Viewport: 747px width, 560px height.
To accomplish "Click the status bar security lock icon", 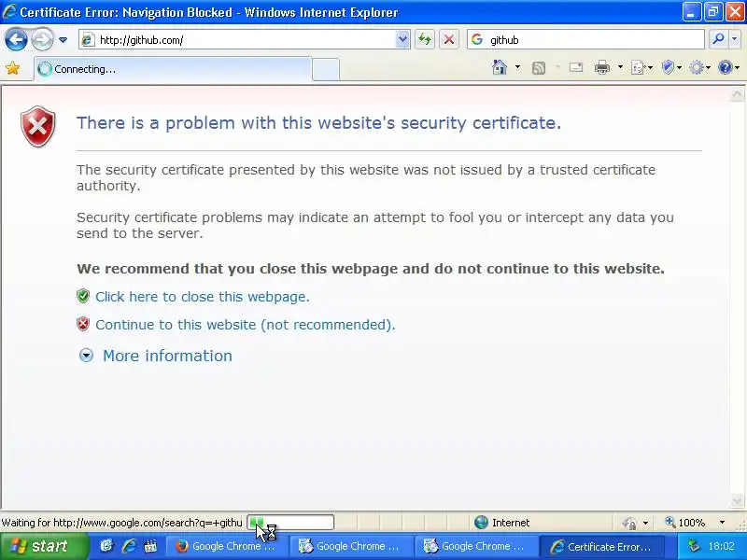I will [x=629, y=523].
